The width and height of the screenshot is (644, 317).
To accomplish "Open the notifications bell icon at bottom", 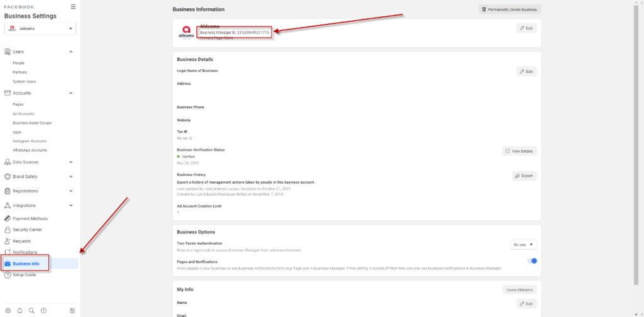I will pyautogui.click(x=19, y=311).
